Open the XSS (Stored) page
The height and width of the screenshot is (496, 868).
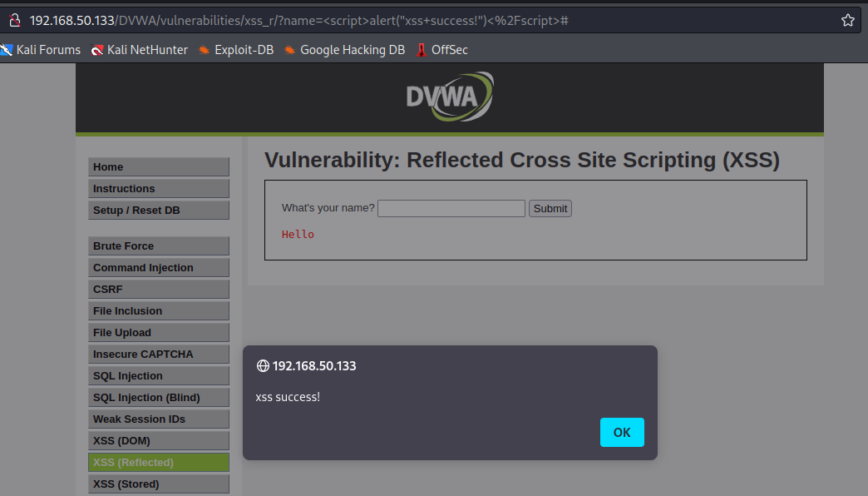pos(158,484)
